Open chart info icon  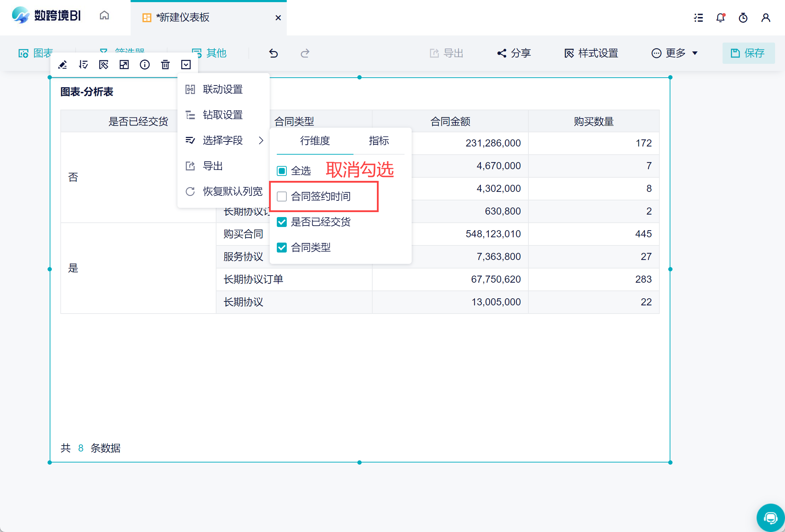click(145, 65)
